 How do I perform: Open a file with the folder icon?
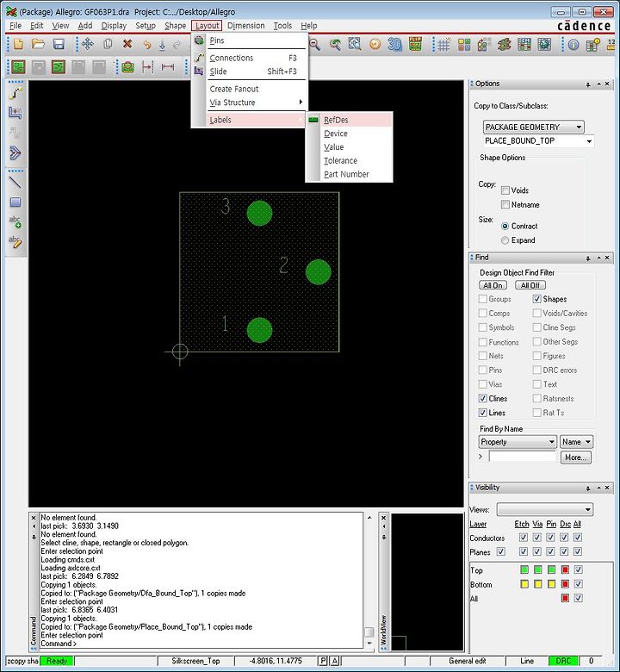point(38,44)
